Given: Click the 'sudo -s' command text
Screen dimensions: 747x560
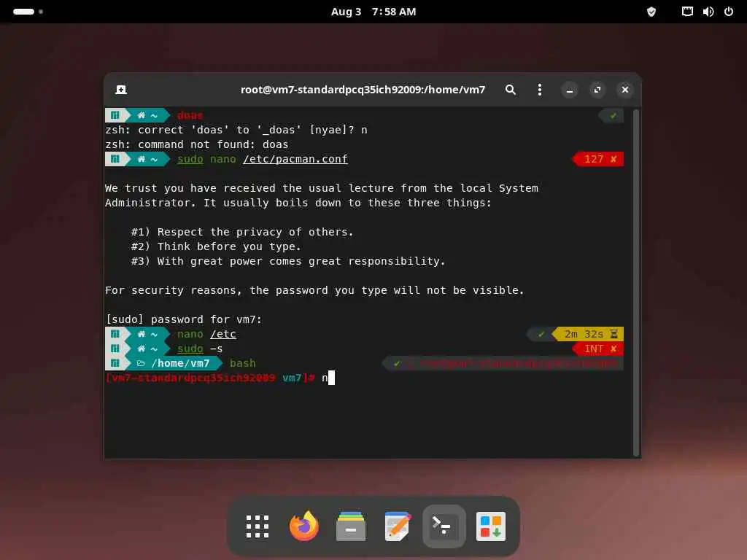Looking at the screenshot, I should 200,349.
